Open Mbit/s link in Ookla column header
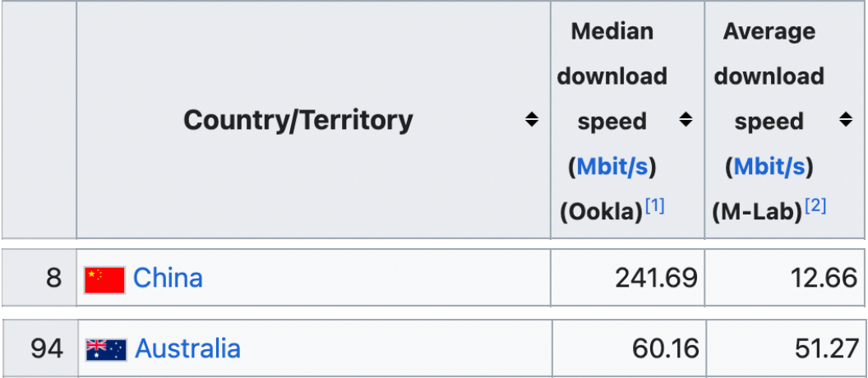 click(612, 167)
